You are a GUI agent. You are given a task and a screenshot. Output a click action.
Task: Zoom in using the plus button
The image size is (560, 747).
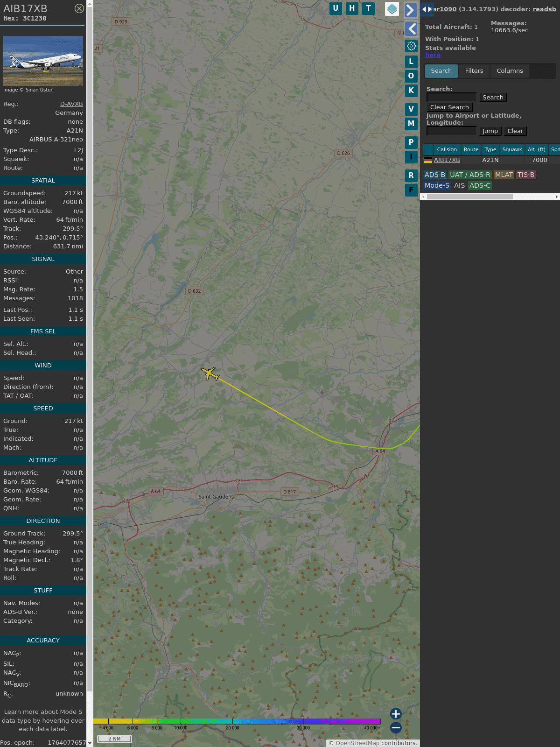[396, 713]
